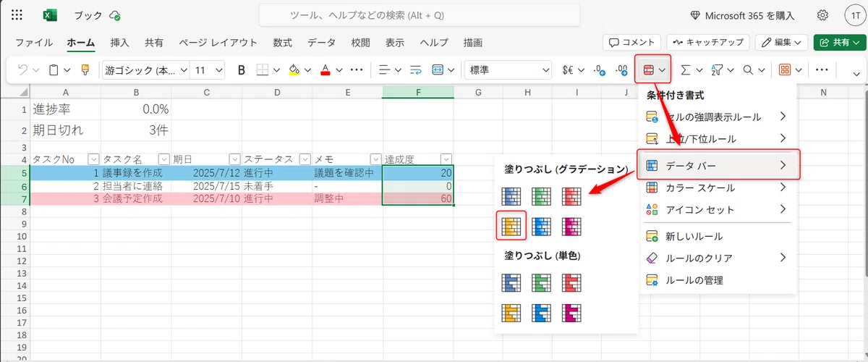Image resolution: width=868 pixels, height=362 pixels.
Task: Choose purple solid fill data bar
Action: [x=572, y=313]
